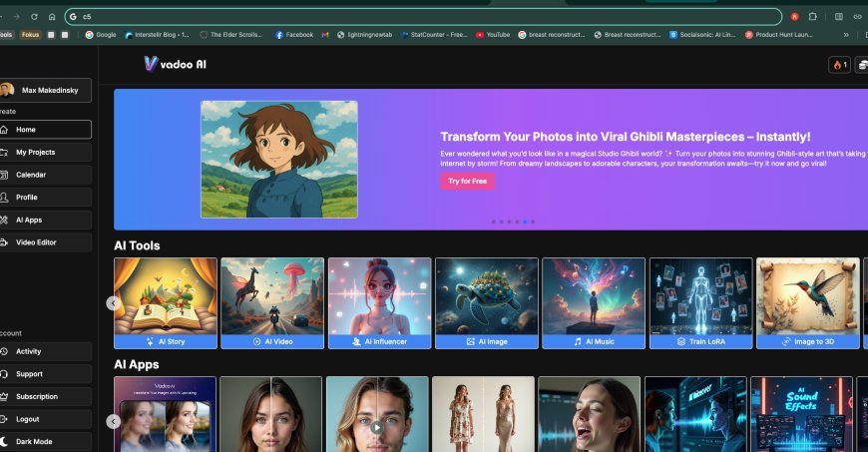
Task: Expand the bookmarks overflow chevron
Action: tap(846, 34)
